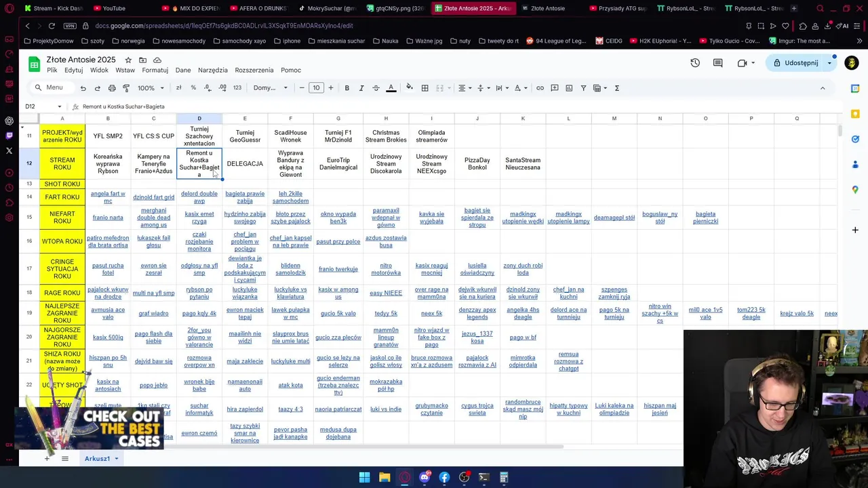Screen dimensions: 868x488
Task: Open the Plik menu
Action: click(x=52, y=70)
